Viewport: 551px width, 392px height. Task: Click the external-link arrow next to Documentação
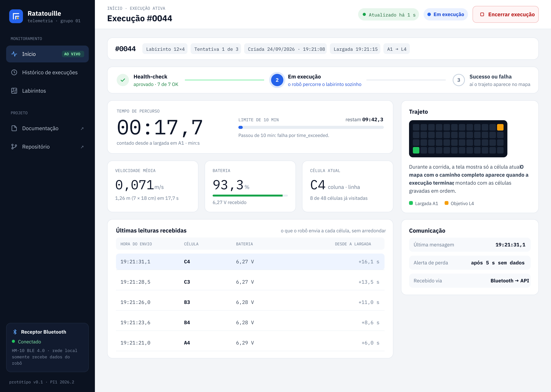tap(82, 129)
